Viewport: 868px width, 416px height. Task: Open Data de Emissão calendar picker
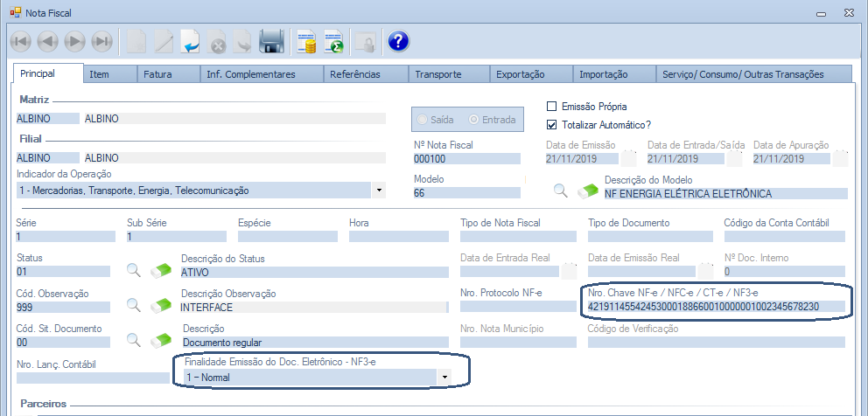tap(629, 159)
